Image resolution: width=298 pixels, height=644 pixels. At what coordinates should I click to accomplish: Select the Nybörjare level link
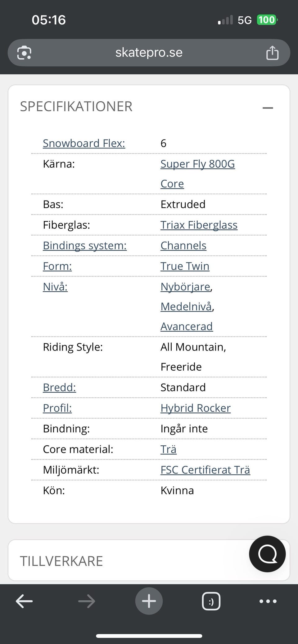185,287
